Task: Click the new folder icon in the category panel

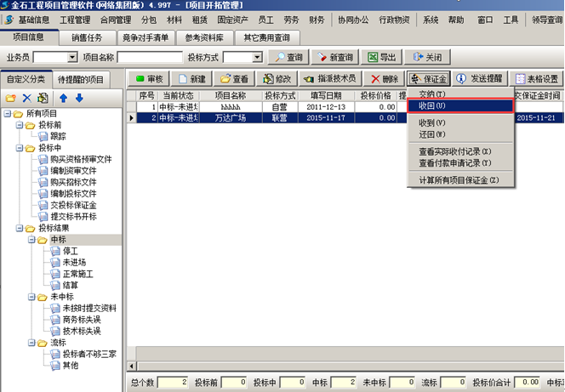Action: click(11, 98)
